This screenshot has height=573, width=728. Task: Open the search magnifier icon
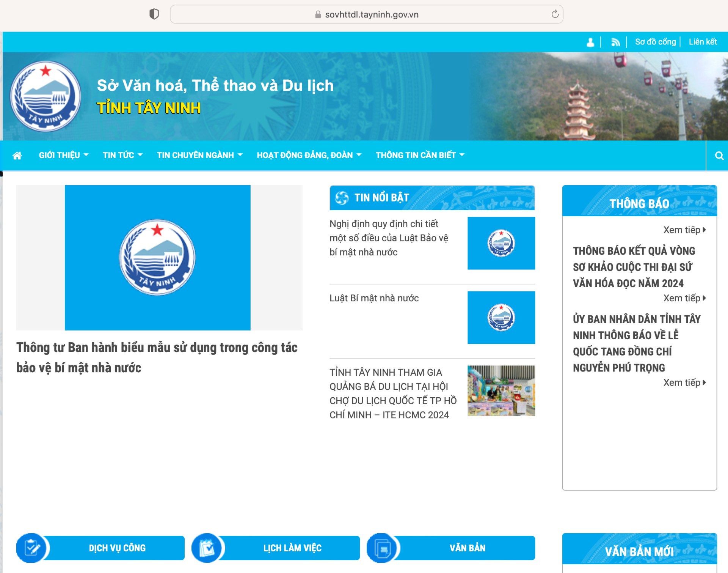pyautogui.click(x=719, y=156)
